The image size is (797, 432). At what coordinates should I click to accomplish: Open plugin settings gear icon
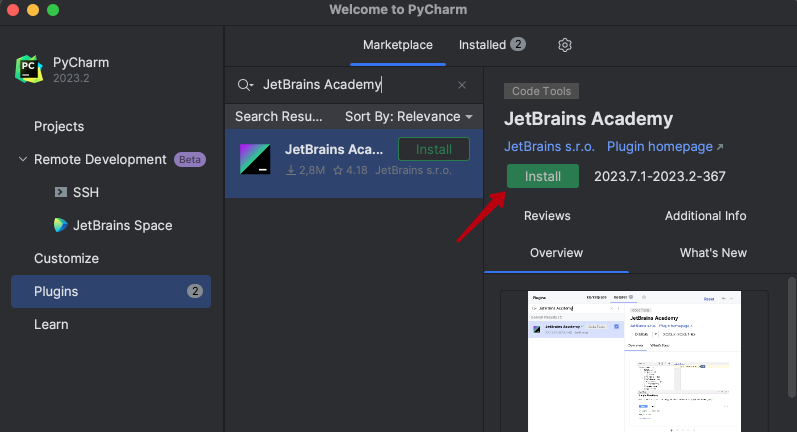tap(565, 45)
